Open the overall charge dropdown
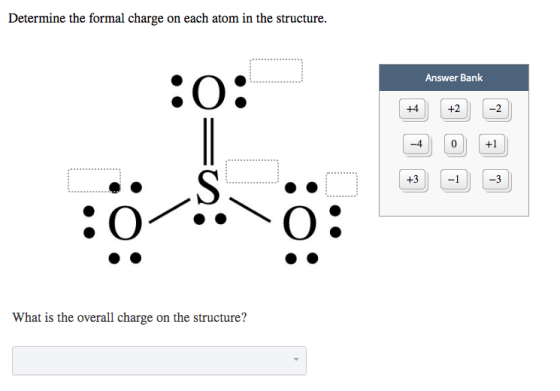The image size is (560, 391). coord(159,360)
